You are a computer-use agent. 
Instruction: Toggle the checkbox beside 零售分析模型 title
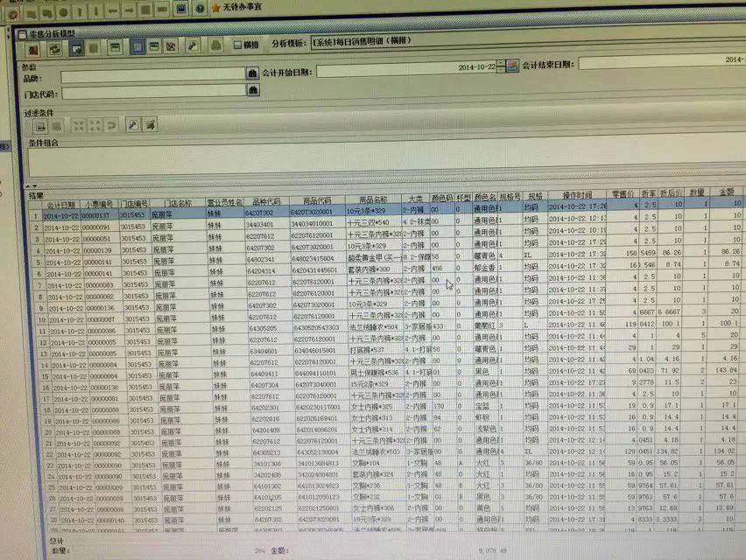coord(22,34)
